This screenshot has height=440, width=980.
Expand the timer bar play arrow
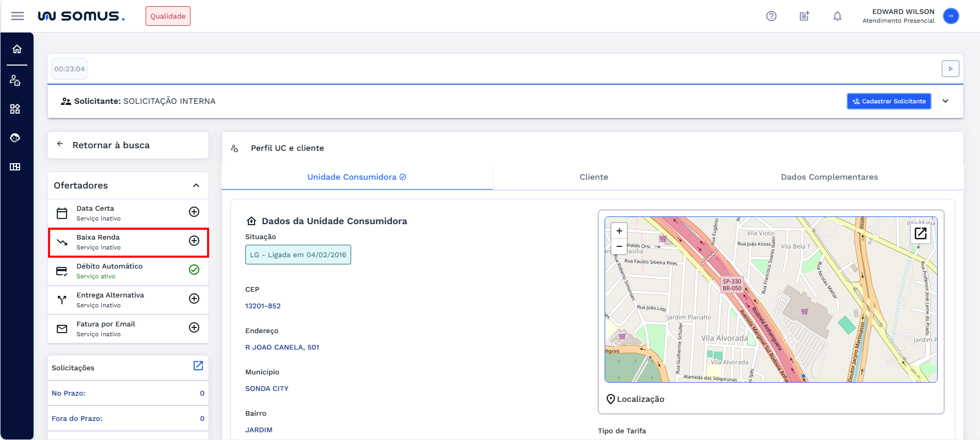[x=950, y=69]
